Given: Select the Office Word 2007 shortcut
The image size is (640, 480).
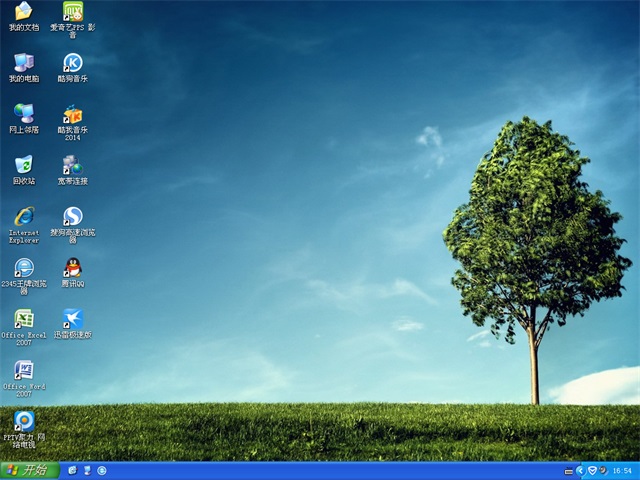Looking at the screenshot, I should tap(23, 370).
